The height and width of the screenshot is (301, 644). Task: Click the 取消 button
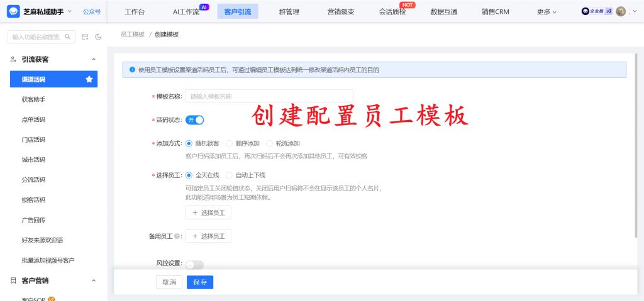(169, 282)
